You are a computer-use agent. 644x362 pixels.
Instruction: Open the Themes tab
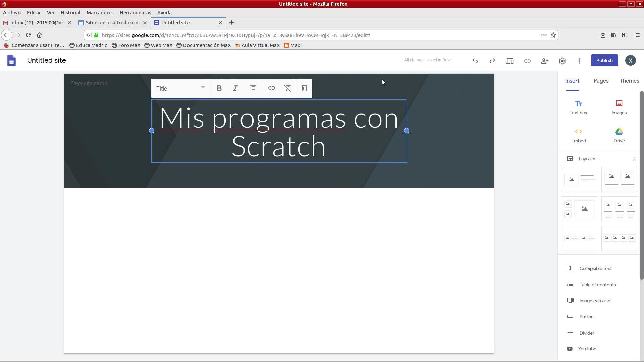pos(629,81)
